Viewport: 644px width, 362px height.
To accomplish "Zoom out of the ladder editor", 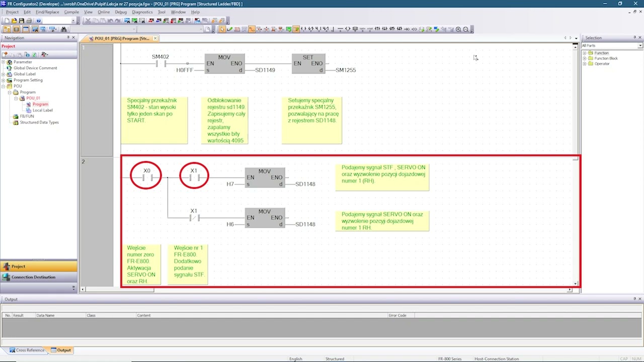I will click(x=466, y=29).
